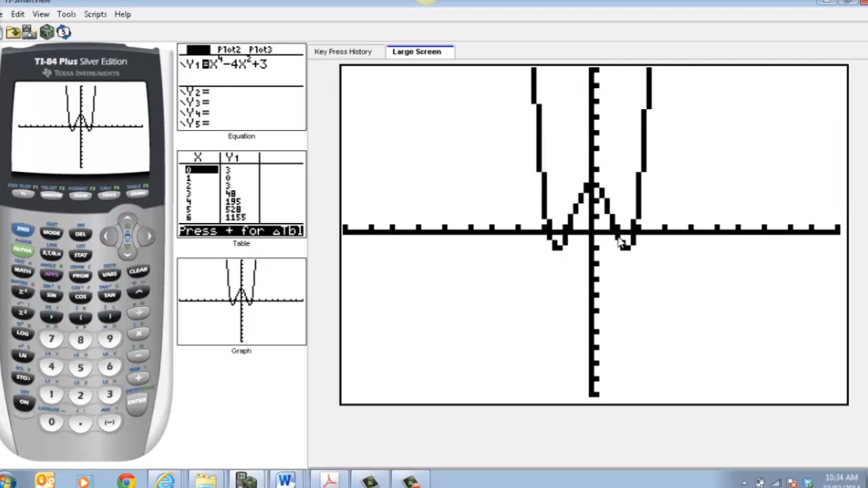
Task: Open File Explorer folder from taskbar
Action: tap(205, 481)
